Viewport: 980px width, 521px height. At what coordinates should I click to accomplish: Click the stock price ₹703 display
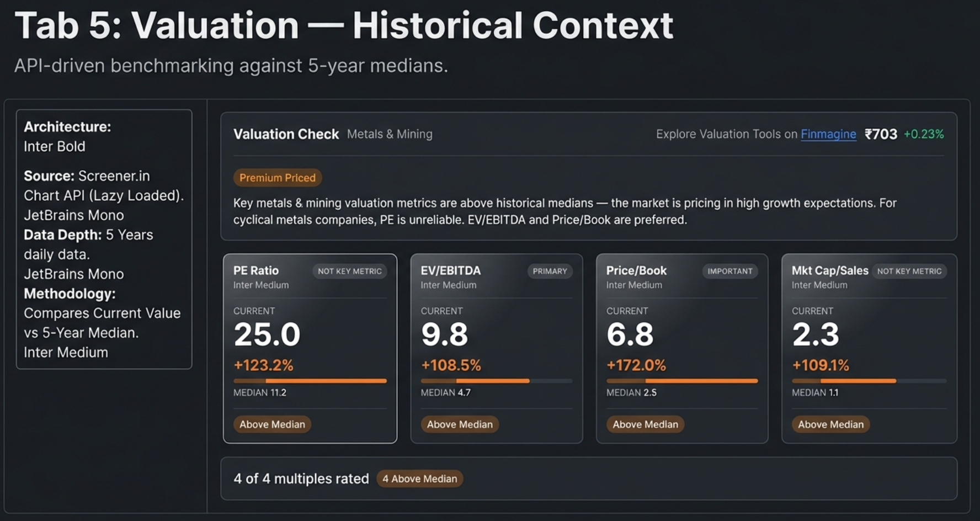click(881, 134)
